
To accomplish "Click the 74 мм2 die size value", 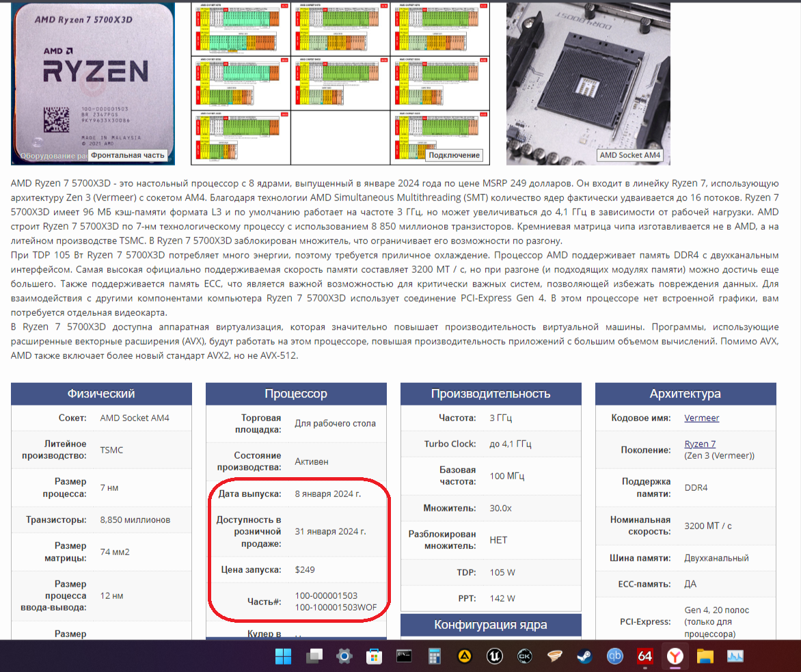I will pyautogui.click(x=115, y=552).
